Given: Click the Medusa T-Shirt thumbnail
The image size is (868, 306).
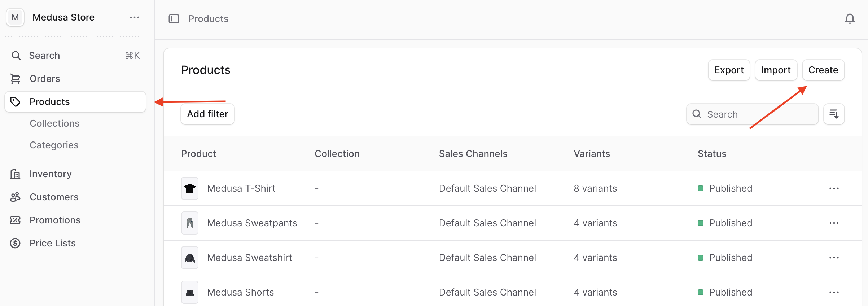Looking at the screenshot, I should pyautogui.click(x=190, y=188).
